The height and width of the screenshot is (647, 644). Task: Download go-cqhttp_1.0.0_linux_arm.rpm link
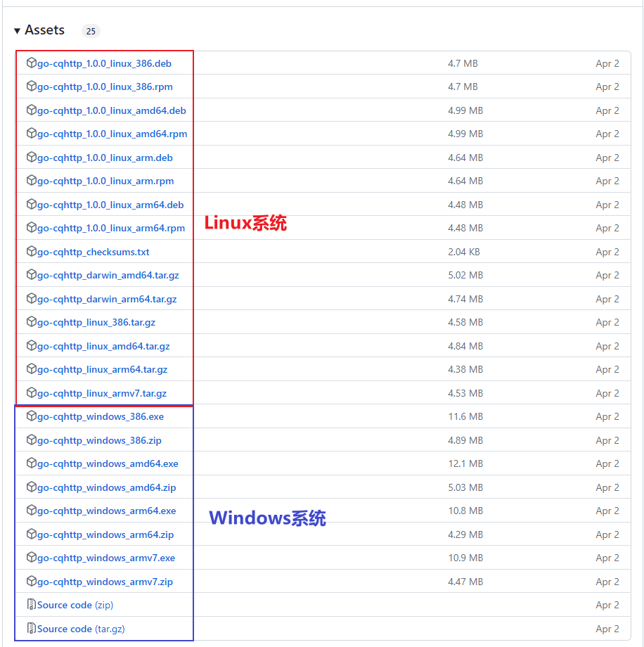[105, 181]
